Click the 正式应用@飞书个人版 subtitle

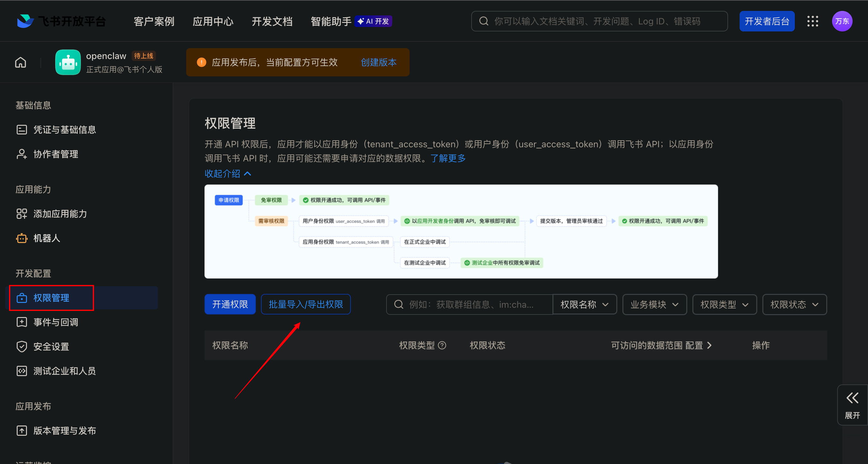[x=124, y=69]
